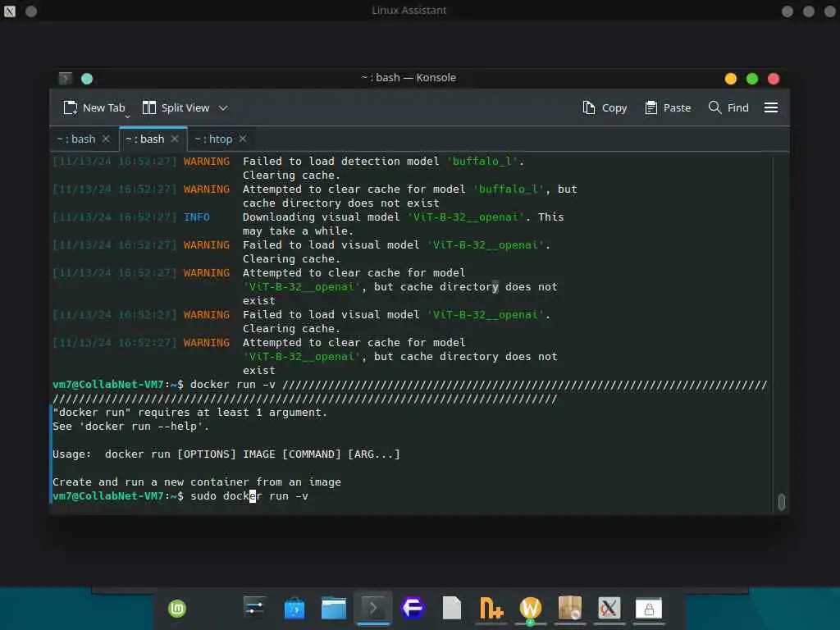Open the package box icon in dock
This screenshot has width=840, height=630.
click(570, 609)
